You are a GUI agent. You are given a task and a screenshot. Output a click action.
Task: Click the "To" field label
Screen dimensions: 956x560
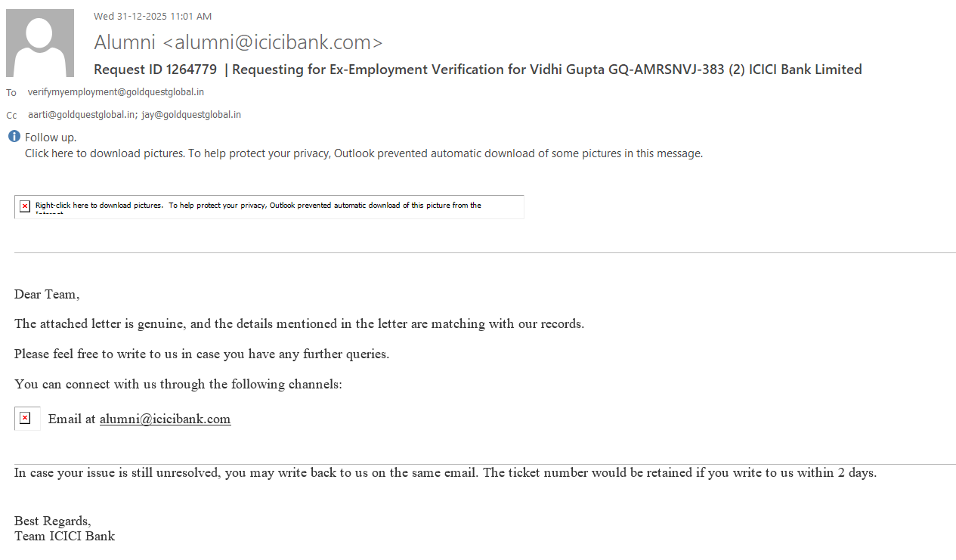pyautogui.click(x=11, y=93)
